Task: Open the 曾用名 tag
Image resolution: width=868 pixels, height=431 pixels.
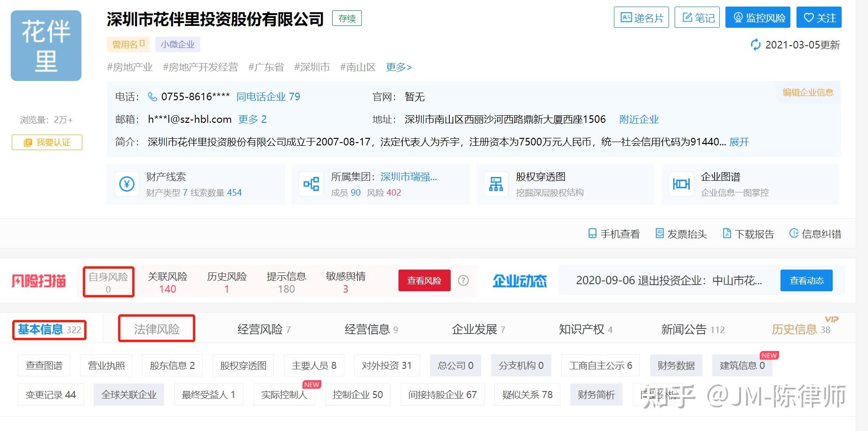Action: pyautogui.click(x=128, y=44)
